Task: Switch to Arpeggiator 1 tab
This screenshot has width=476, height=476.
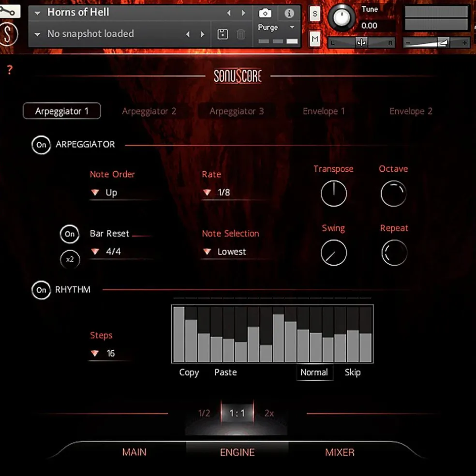Action: coord(61,111)
